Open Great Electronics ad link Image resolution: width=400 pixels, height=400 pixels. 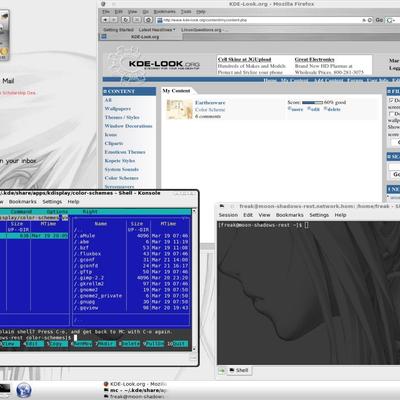click(314, 59)
